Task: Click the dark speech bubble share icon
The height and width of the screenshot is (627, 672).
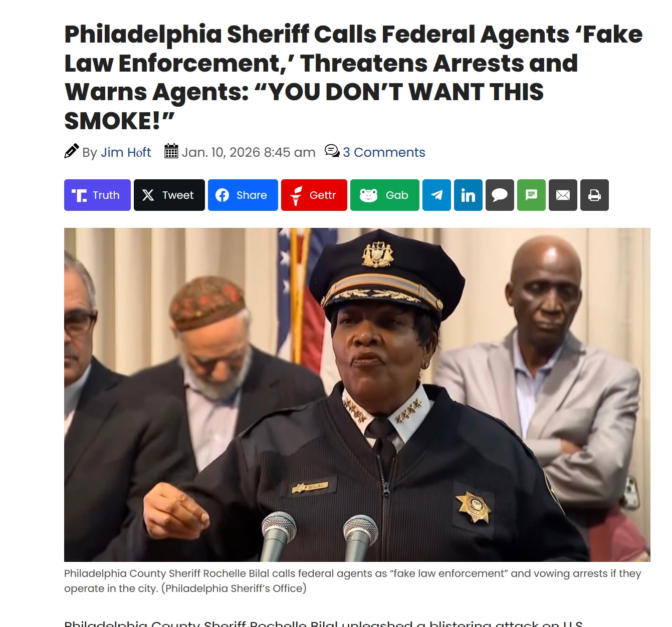Action: coord(500,195)
